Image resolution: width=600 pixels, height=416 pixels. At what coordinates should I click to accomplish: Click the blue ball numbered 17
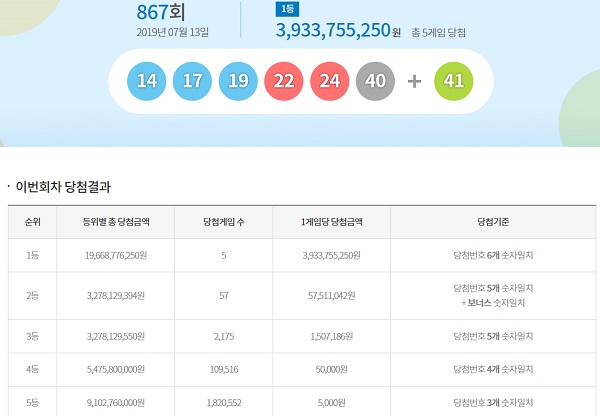coord(192,81)
